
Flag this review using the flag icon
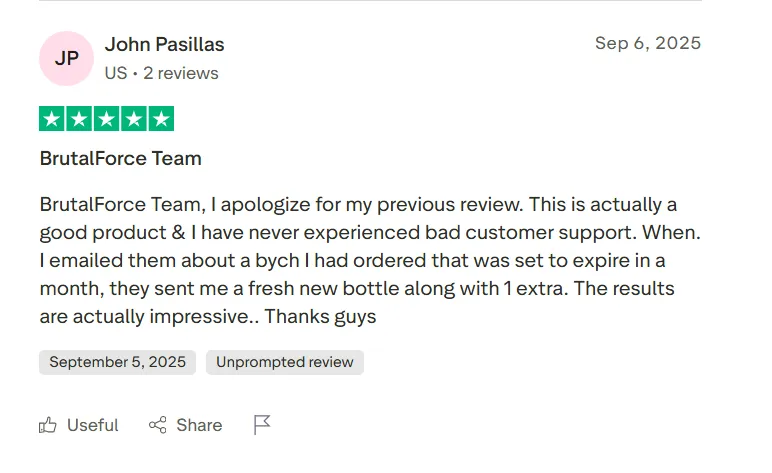[x=262, y=425]
